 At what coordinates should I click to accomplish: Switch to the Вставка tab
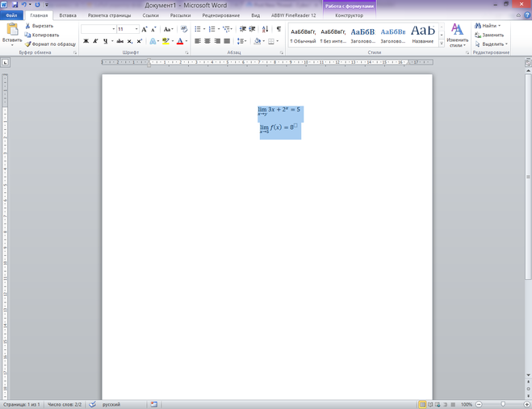[68, 15]
